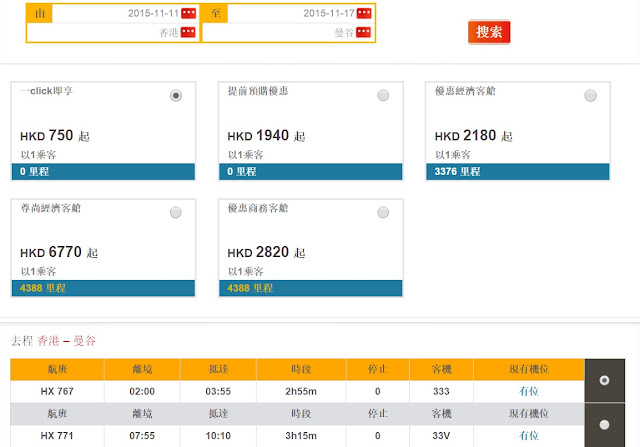Viewport: 640px width, 447px height.
Task: Choose flight HX 767 radio button
Action: pos(604,380)
